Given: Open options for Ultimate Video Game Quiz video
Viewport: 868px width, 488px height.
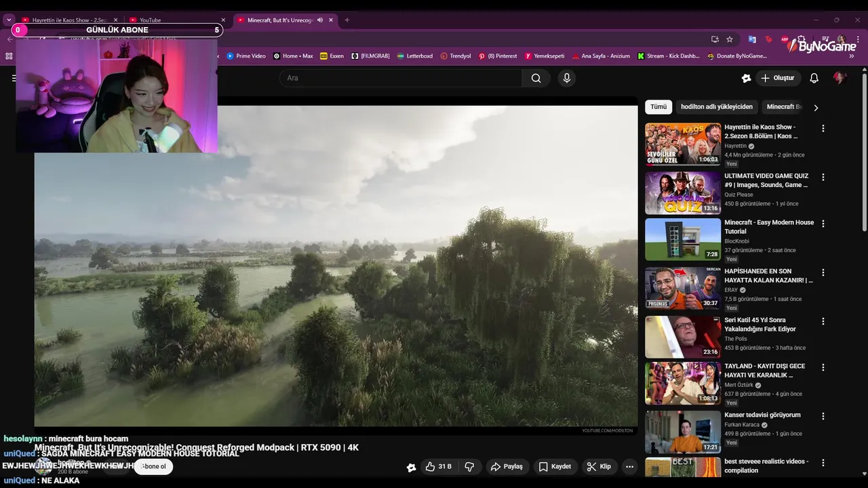Looking at the screenshot, I should pos(823,177).
